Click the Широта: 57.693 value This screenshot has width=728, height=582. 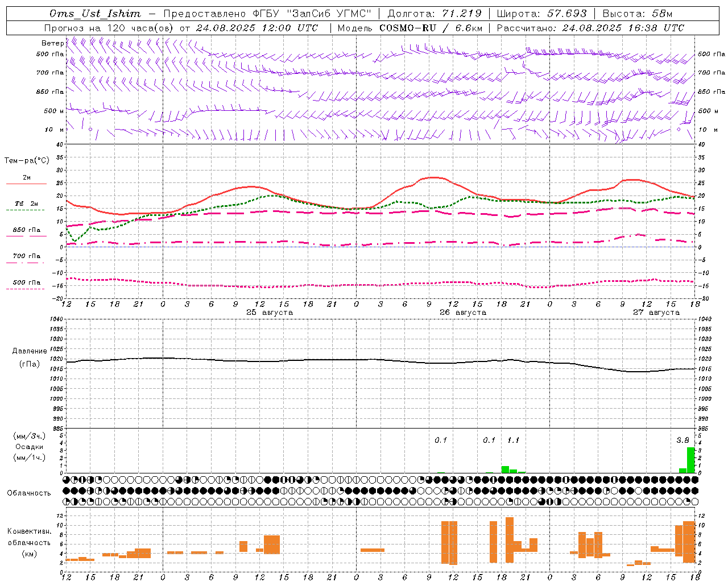click(x=542, y=14)
